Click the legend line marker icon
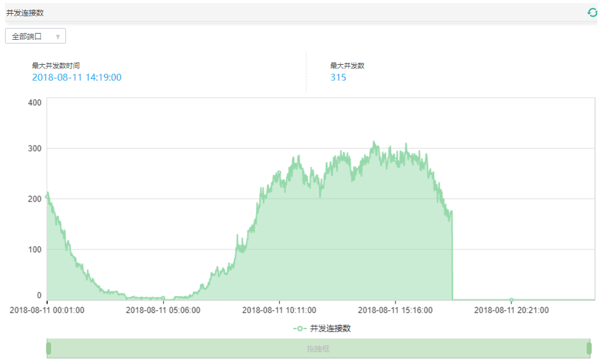 point(300,328)
